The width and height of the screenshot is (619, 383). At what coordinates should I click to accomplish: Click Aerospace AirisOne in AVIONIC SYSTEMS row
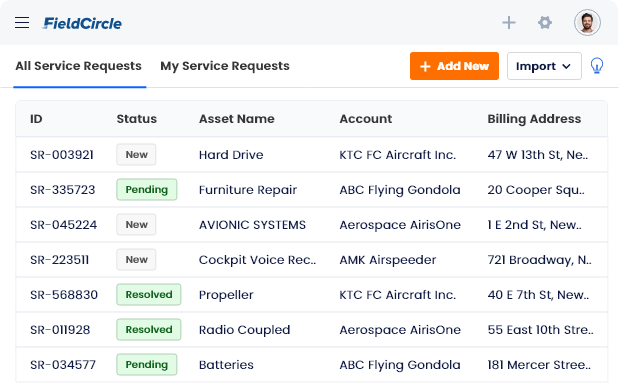pyautogui.click(x=400, y=225)
